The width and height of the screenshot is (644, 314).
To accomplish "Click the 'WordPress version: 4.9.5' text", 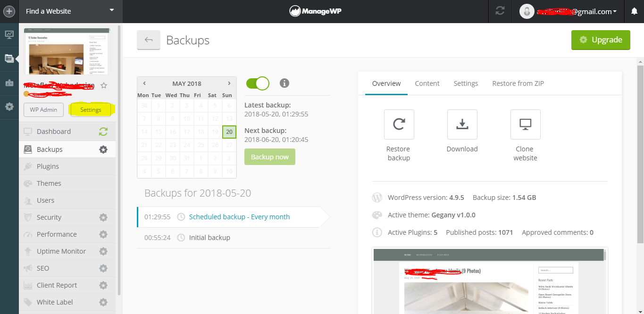I will pos(426,198).
